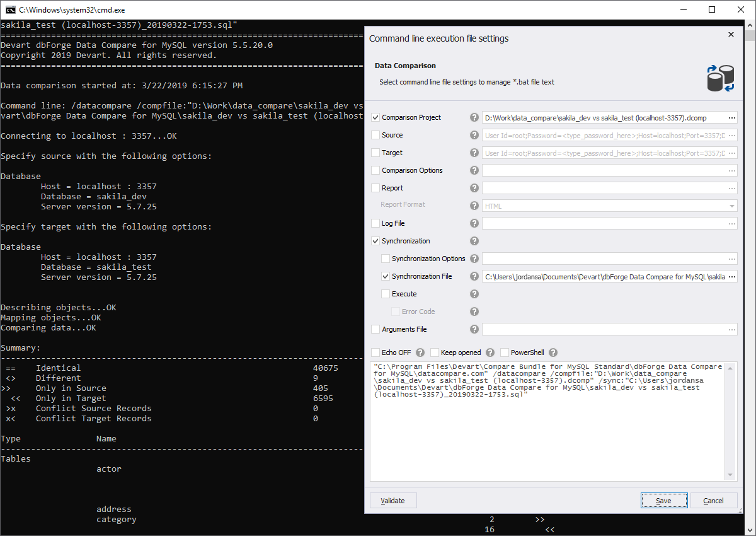Click help icon next to Keep opened
Image resolution: width=756 pixels, height=536 pixels.
click(490, 352)
